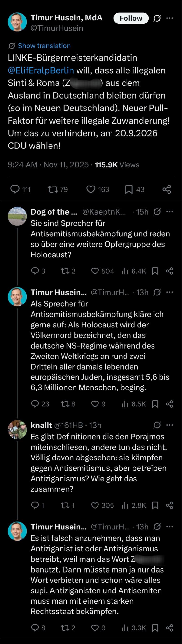Open Dog of the reply's more options
Viewport: 182px width, 644px height.
click(x=170, y=212)
